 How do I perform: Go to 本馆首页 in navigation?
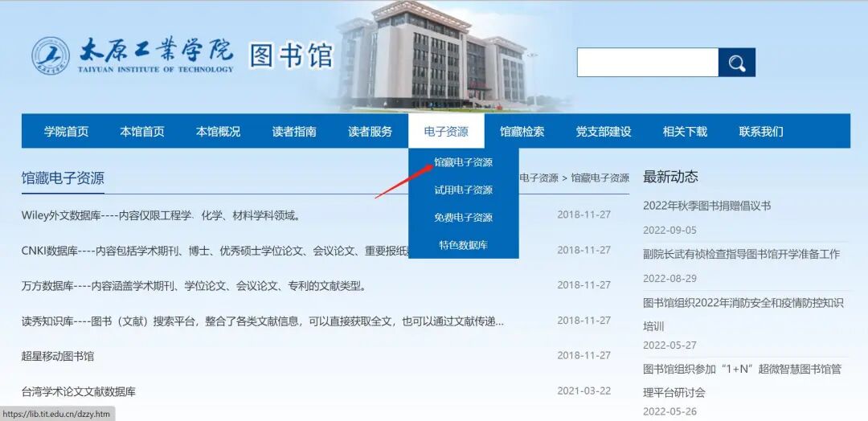pos(142,132)
